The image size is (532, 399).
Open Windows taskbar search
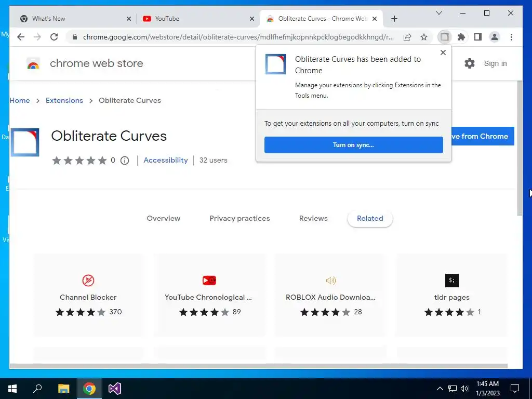37,389
